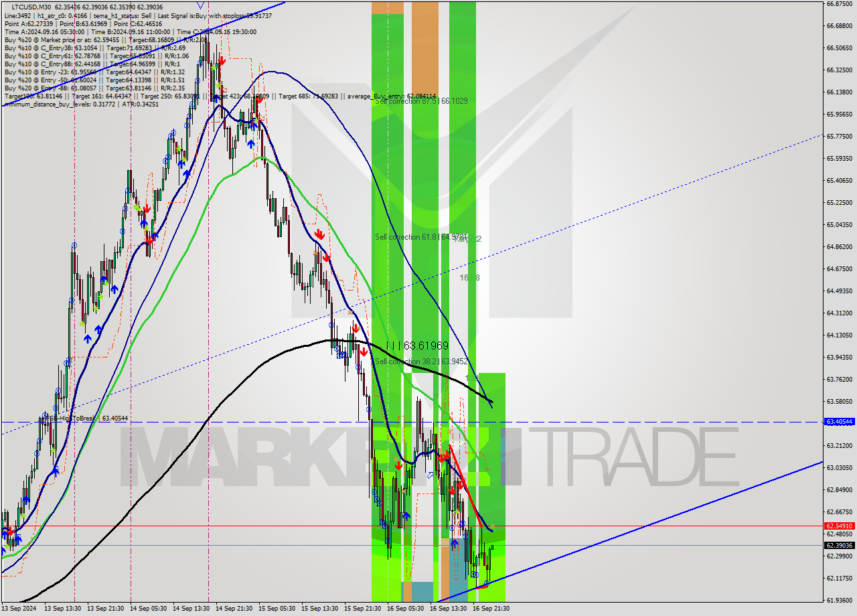
Task: Click 63.94350 on price axis
Action: tap(839, 357)
